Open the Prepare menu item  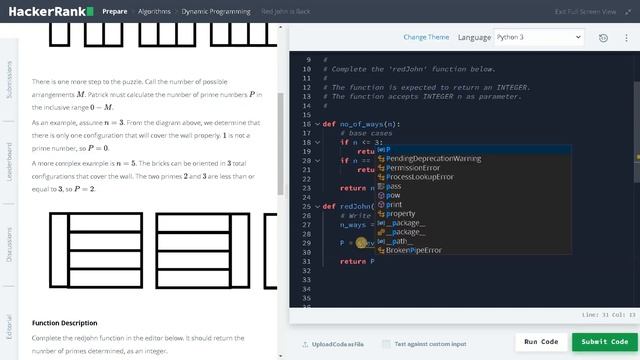(x=115, y=11)
